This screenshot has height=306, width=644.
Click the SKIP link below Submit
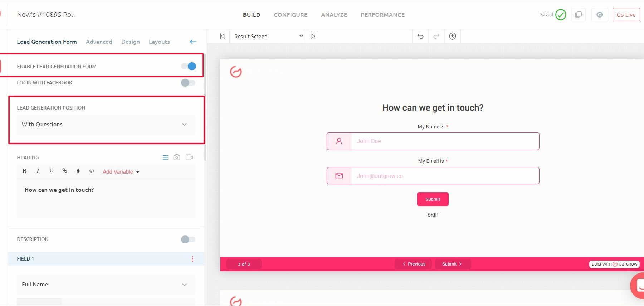(433, 215)
